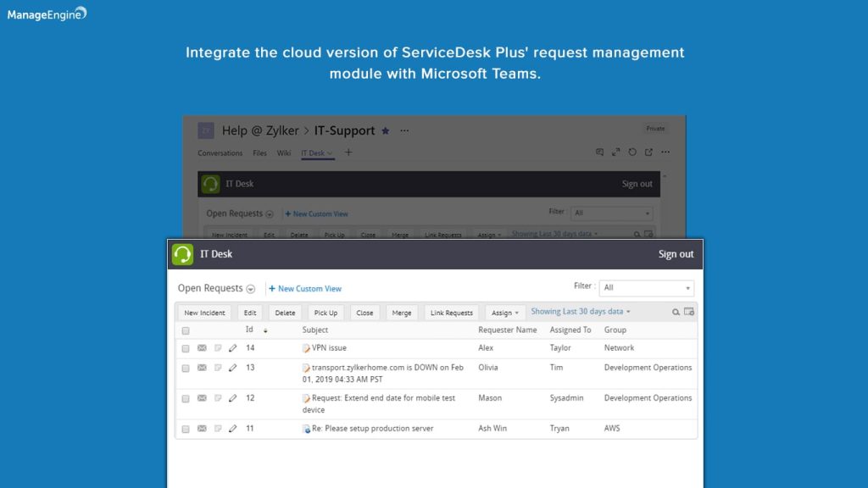
Task: Click the mail envelope icon for request 13
Action: click(202, 368)
